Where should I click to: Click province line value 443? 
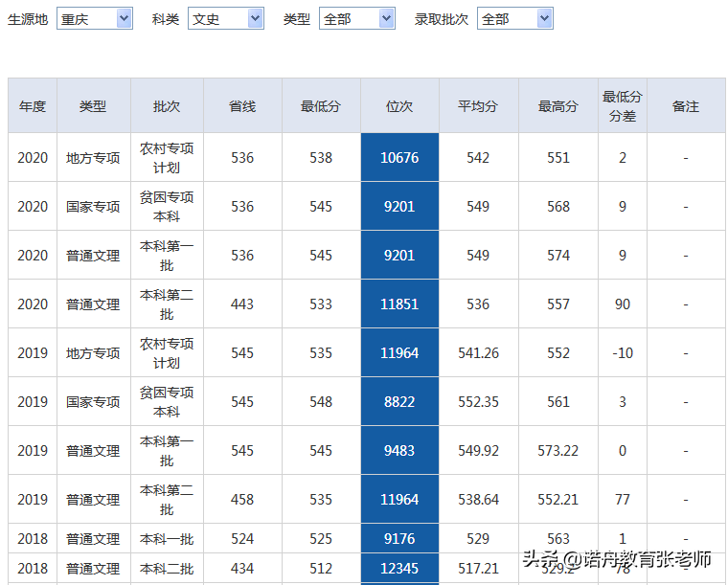[242, 304]
